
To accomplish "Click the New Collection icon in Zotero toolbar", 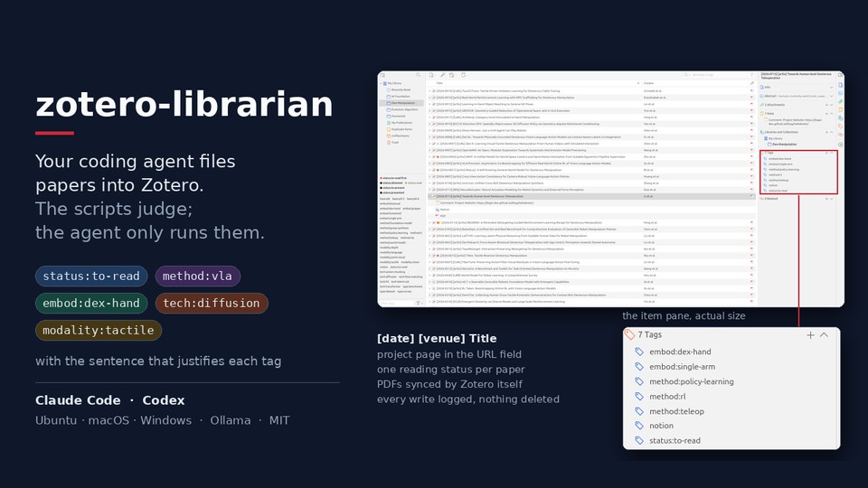I will tap(382, 75).
